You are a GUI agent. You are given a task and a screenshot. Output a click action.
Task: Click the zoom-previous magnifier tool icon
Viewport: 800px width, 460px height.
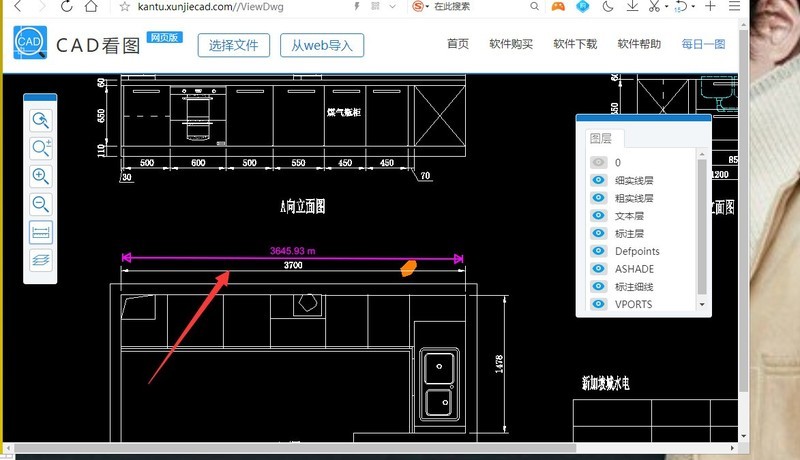[41, 121]
